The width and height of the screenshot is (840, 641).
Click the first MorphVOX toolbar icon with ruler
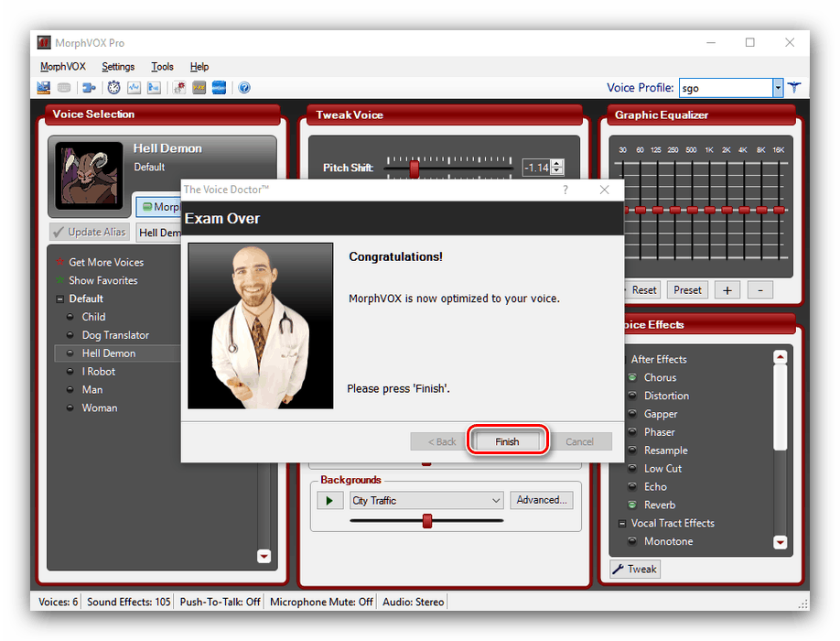[43, 87]
